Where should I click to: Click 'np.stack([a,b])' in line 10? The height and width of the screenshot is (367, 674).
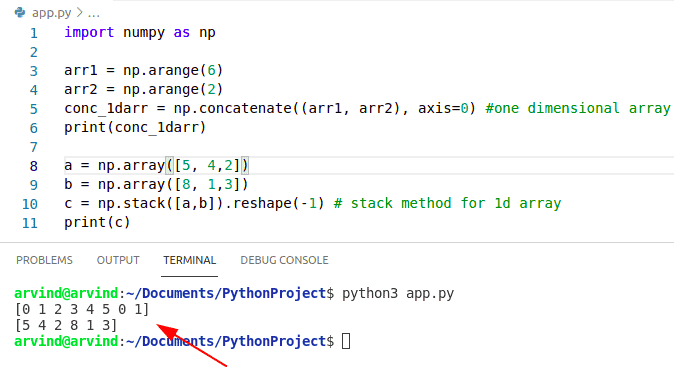(161, 203)
